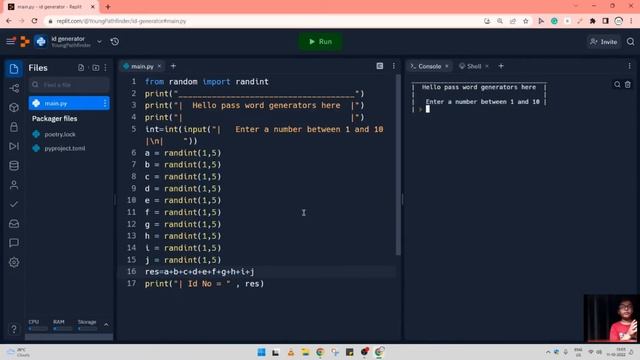Open Version control sidebar icon
This screenshot has height=360, width=640.
coord(14,88)
